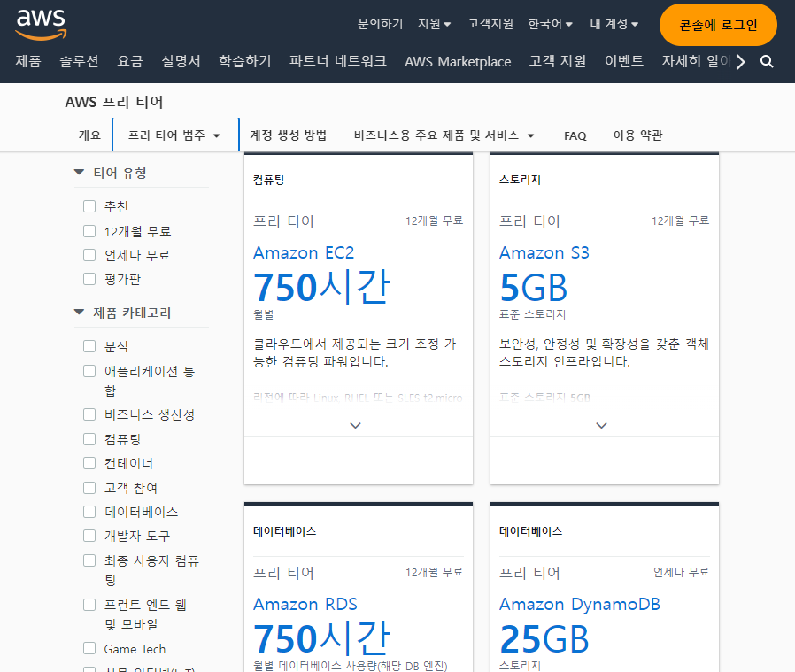Check the 12개월 무료 filter checkbox

[x=89, y=231]
